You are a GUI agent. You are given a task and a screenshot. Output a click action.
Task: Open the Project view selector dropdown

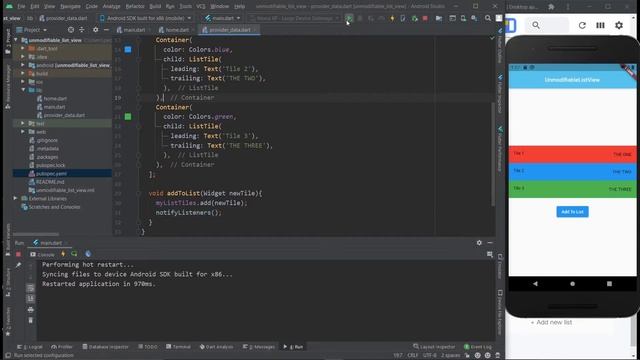(x=32, y=30)
